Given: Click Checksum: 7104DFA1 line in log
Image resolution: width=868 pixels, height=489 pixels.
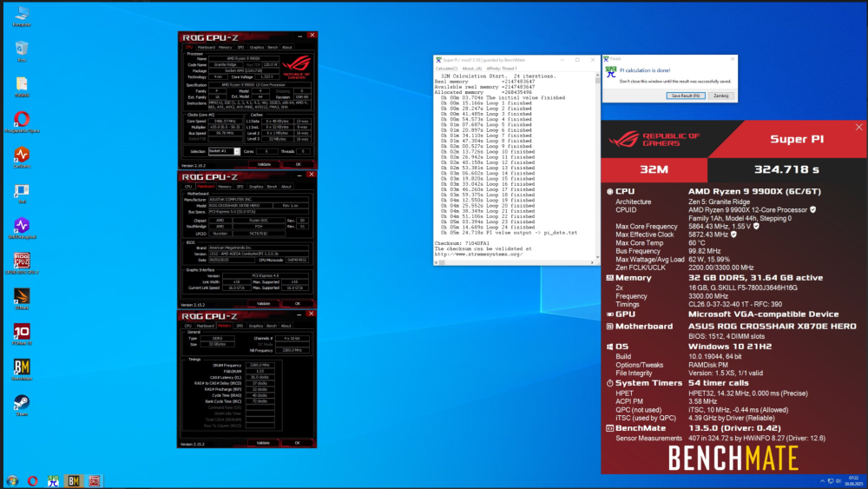Looking at the screenshot, I should coord(462,243).
